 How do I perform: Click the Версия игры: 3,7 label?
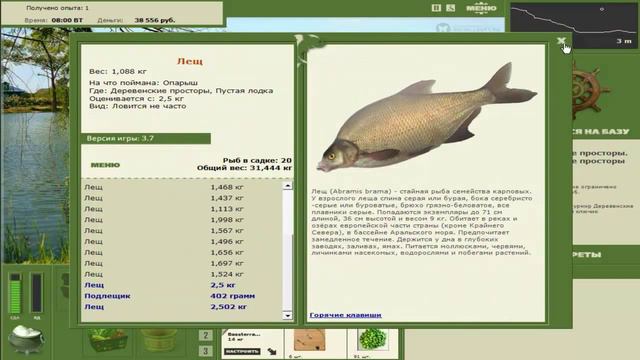coord(120,138)
